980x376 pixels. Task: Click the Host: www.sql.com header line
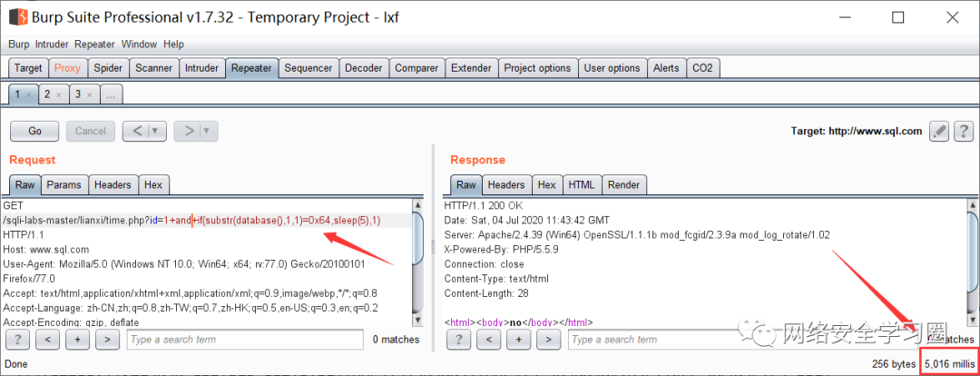(x=45, y=249)
